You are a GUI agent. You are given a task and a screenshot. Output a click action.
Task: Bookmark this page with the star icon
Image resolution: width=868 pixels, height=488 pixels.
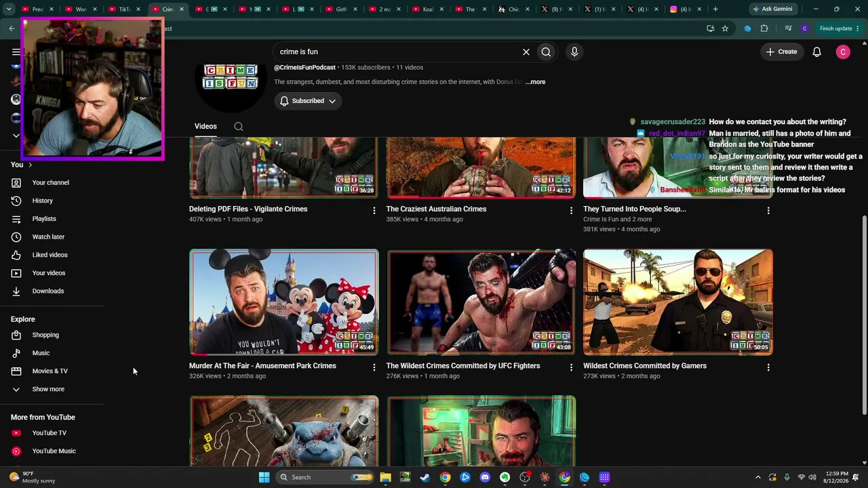[725, 28]
